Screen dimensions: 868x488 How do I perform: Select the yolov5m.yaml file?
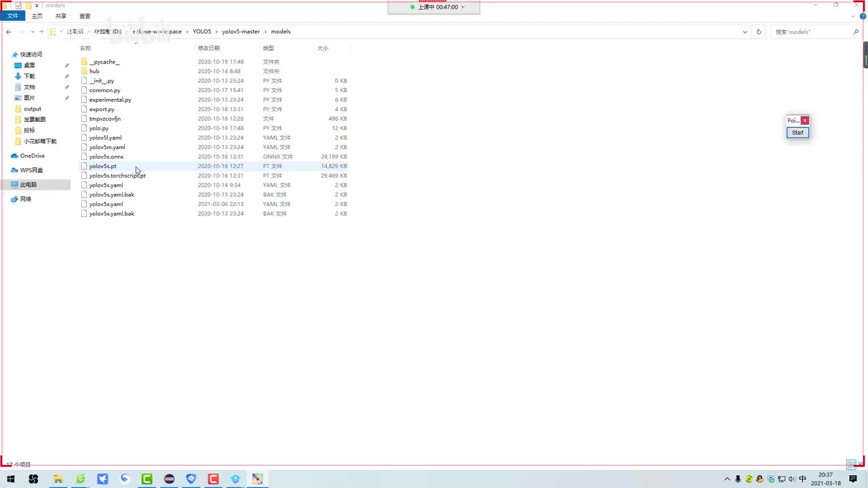[107, 147]
